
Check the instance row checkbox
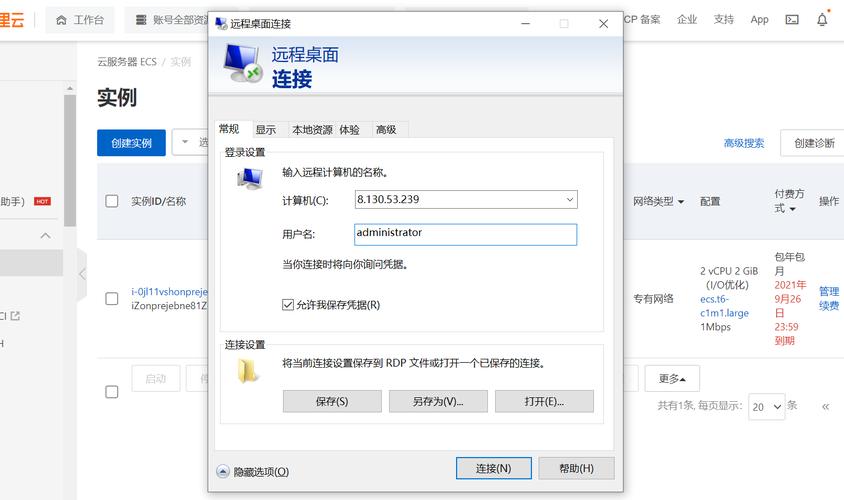(x=111, y=299)
